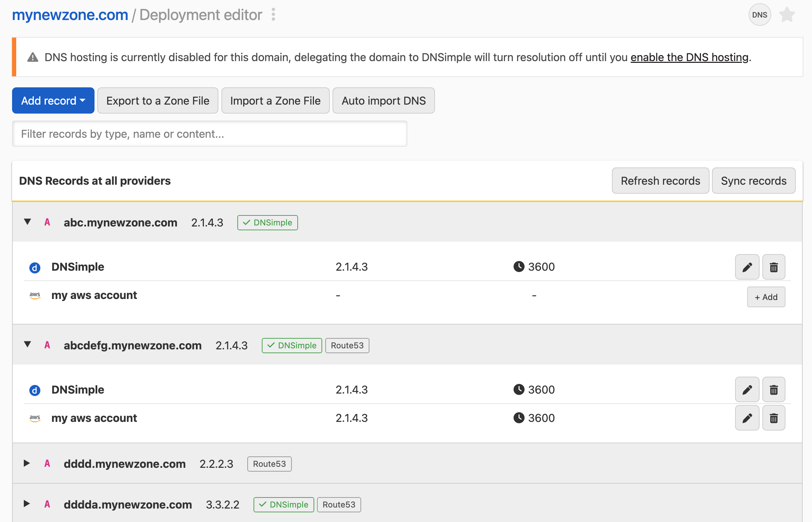Delete the DNSimple record for abc.mynewzone.com
812x522 pixels.
click(x=773, y=267)
